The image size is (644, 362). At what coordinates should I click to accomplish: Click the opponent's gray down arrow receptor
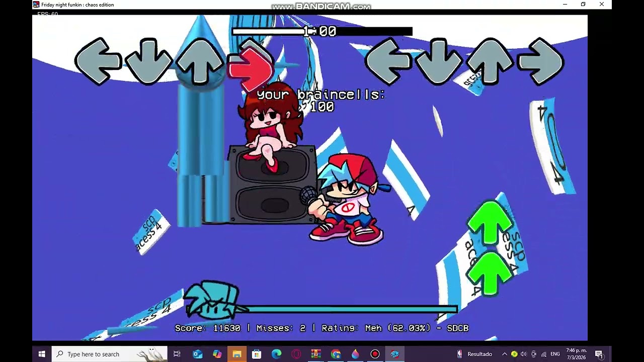pos(149,61)
